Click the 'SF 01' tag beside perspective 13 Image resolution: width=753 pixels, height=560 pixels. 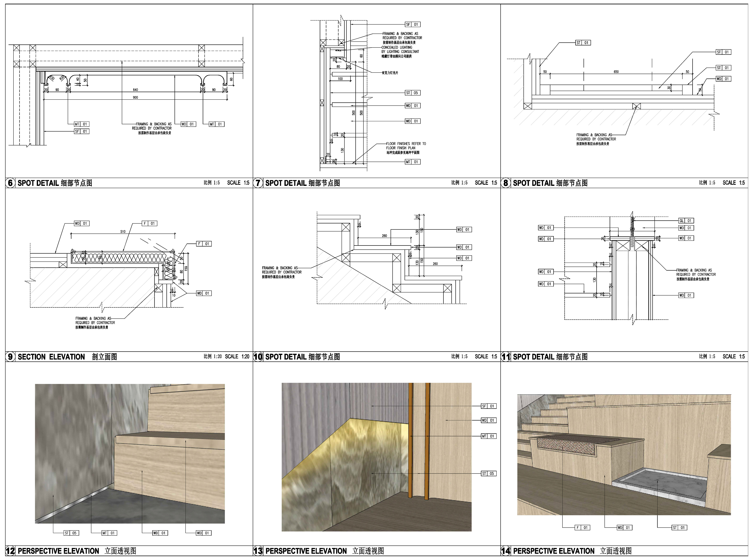pyautogui.click(x=489, y=406)
